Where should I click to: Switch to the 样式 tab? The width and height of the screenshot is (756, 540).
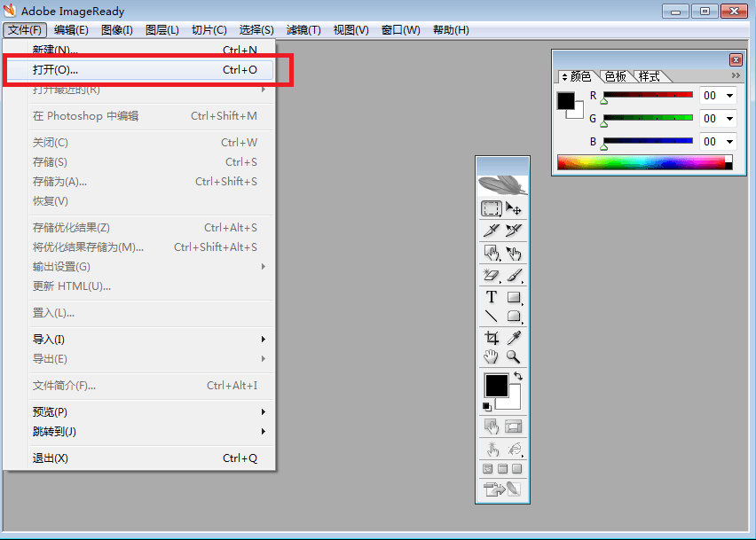(x=650, y=76)
